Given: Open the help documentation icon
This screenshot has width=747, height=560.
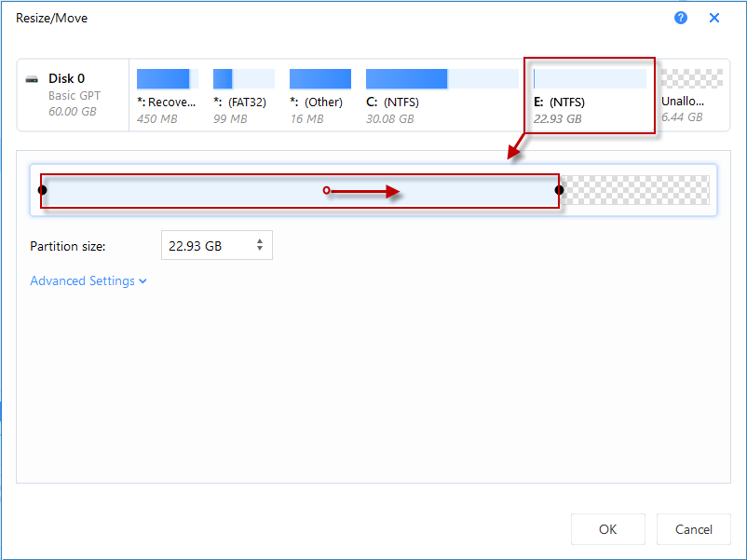Looking at the screenshot, I should coord(681,18).
